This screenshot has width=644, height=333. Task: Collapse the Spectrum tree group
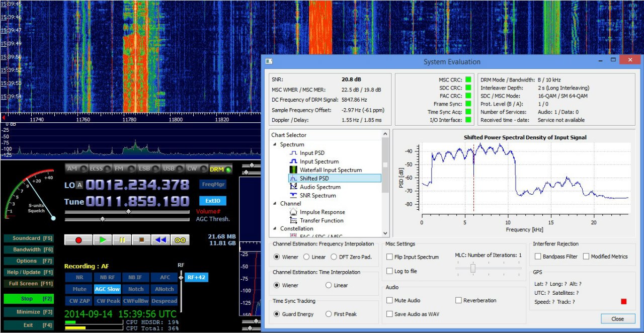tap(275, 145)
